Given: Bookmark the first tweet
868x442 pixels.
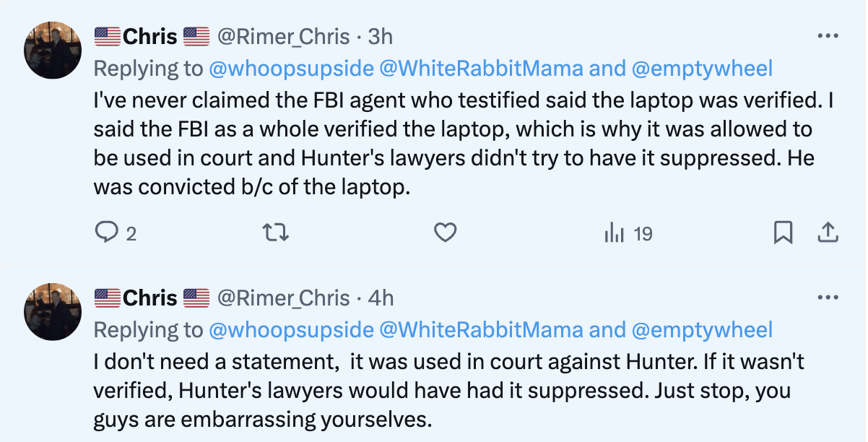Looking at the screenshot, I should pyautogui.click(x=784, y=233).
